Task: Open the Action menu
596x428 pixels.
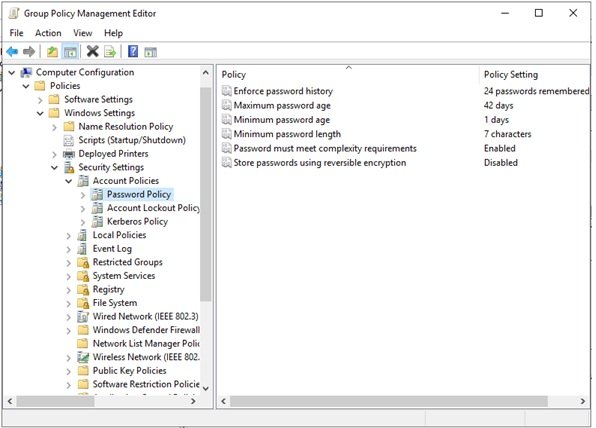Action: pos(48,33)
